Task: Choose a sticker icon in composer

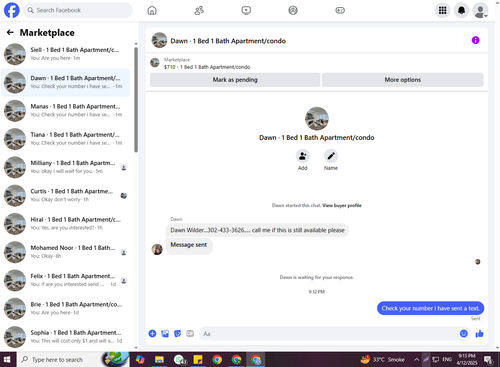Action: [x=178, y=334]
